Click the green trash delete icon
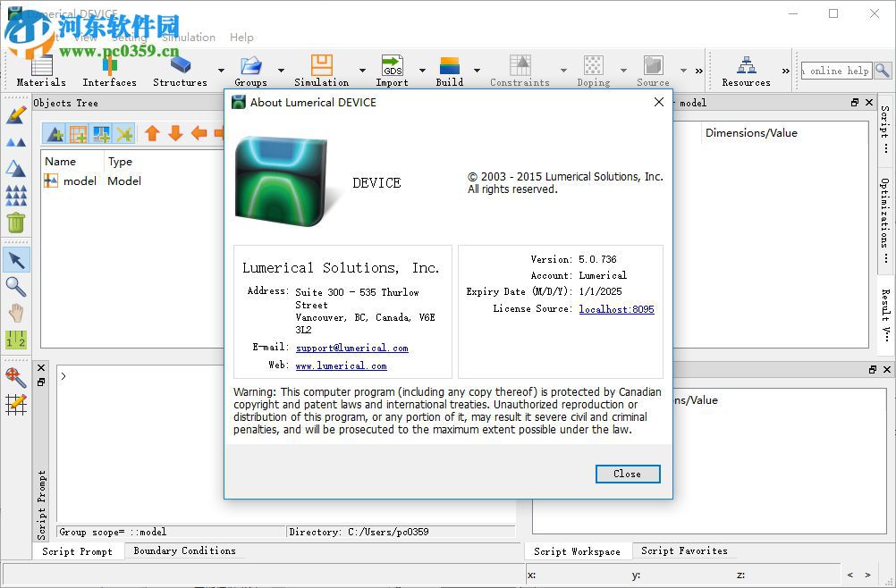896x588 pixels. [x=16, y=223]
